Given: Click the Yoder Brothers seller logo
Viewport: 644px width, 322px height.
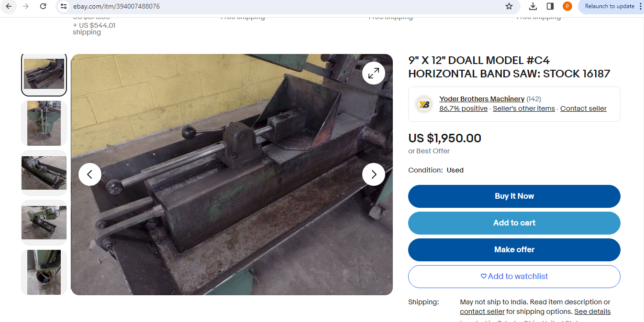Looking at the screenshot, I should click(x=423, y=104).
